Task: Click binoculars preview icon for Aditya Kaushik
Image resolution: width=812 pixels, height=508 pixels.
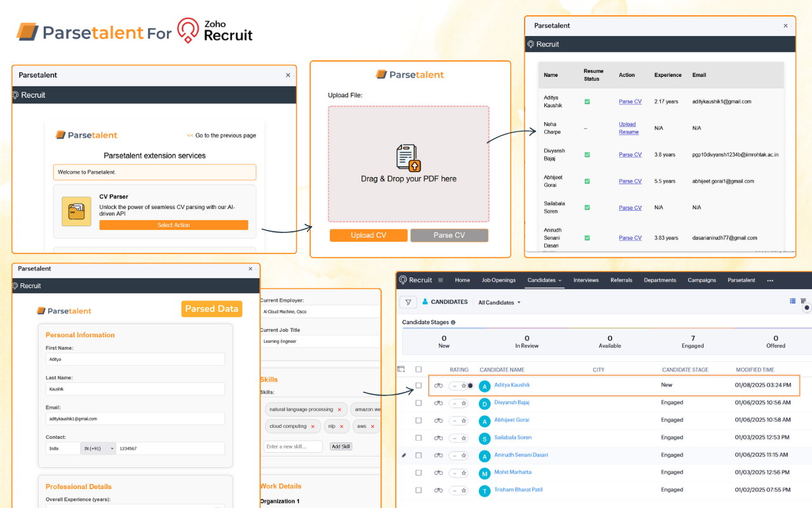Action: pyautogui.click(x=438, y=385)
